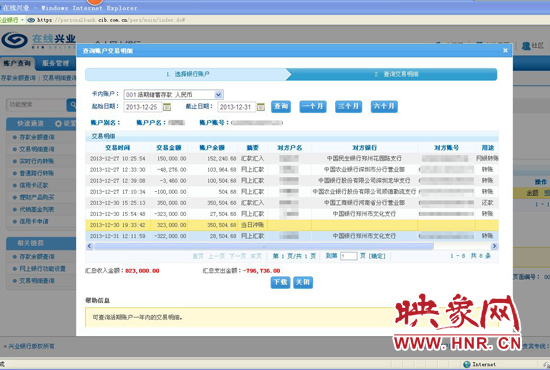Screen dimensions: 550x370
Task: Open the calendar picker beside 截止日期
Action: click(x=261, y=107)
